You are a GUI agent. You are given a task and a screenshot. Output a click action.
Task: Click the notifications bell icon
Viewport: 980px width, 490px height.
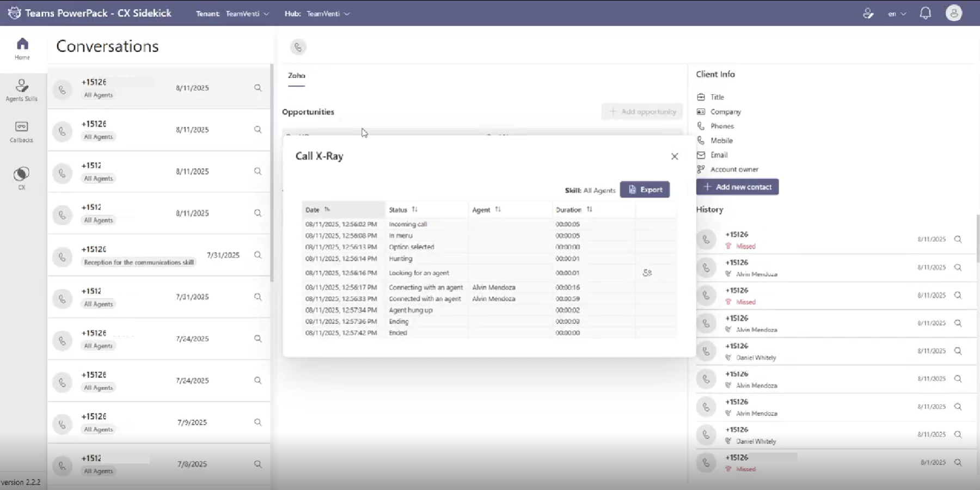[x=925, y=14]
